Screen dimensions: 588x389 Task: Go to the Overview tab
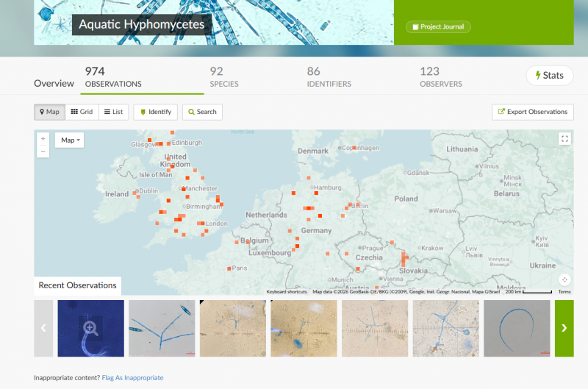click(x=54, y=83)
